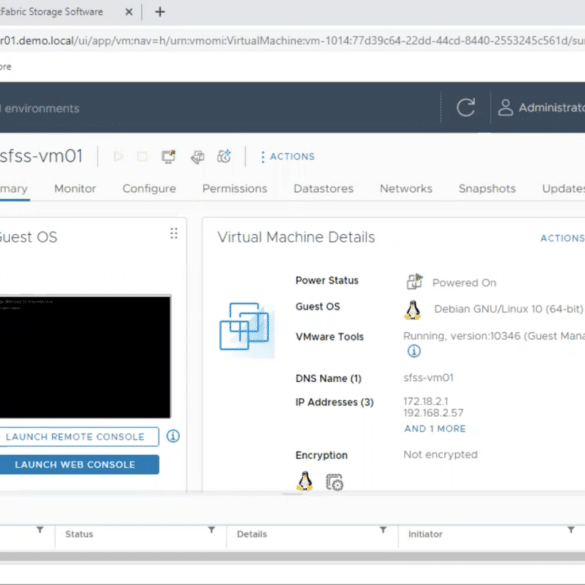Click penguin icon below Encryption row
Image resolution: width=585 pixels, height=585 pixels.
click(x=304, y=481)
